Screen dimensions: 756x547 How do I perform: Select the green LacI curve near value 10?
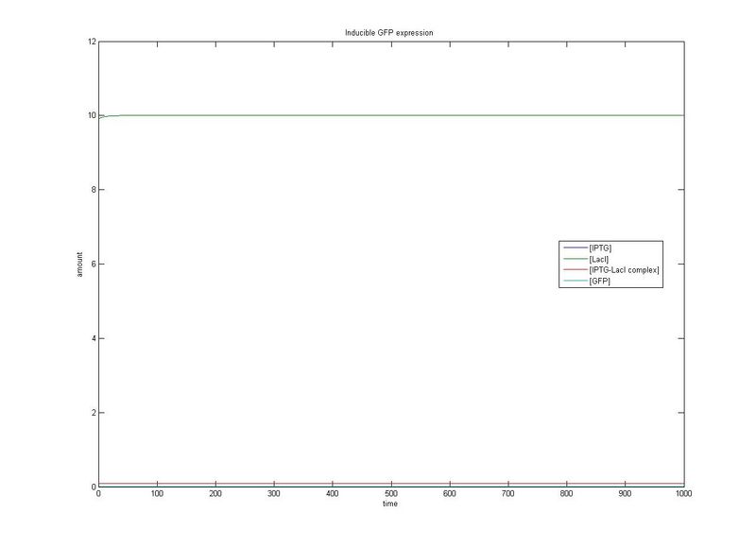tap(378, 115)
